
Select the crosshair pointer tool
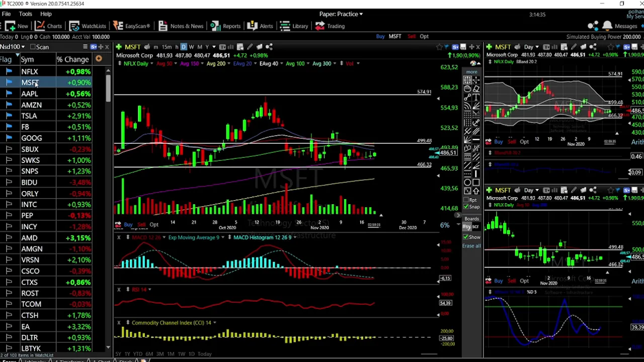[476, 80]
